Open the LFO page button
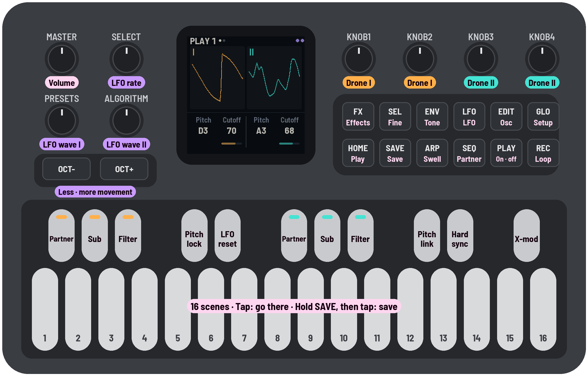 point(469,116)
